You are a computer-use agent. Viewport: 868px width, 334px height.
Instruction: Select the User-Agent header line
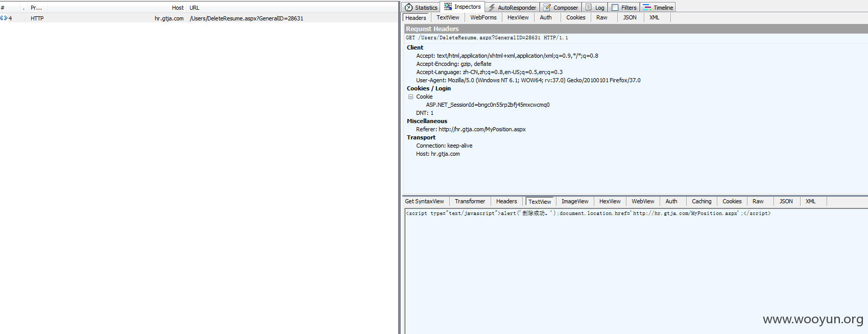tap(528, 80)
